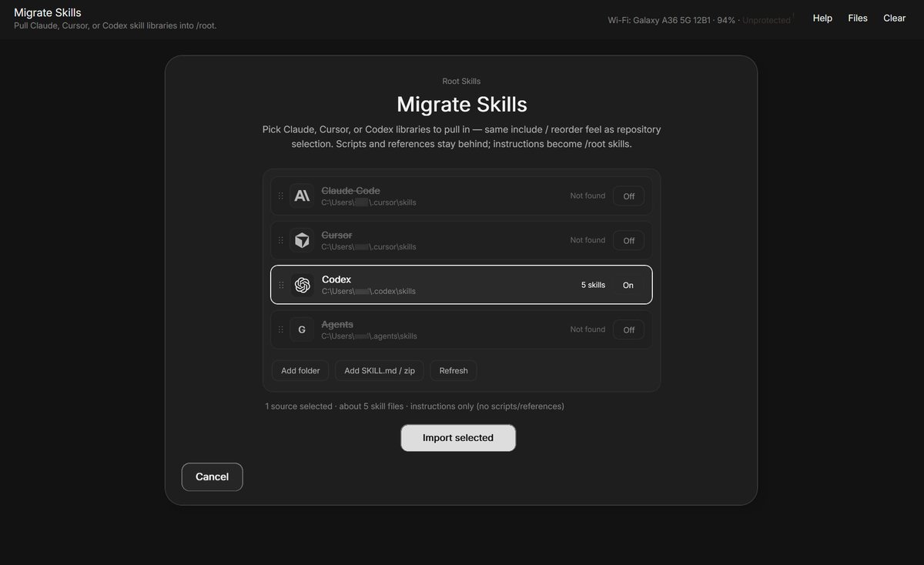Toggle the Off switch for Claude Code
924x565 pixels.
click(x=628, y=196)
